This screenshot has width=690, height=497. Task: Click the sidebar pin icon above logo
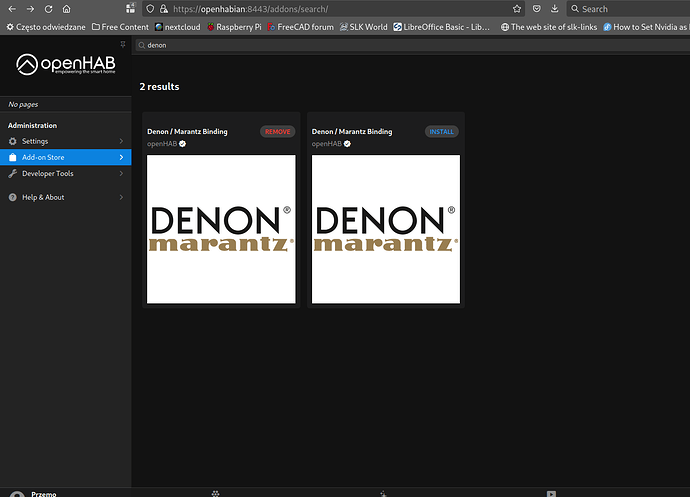[123, 46]
